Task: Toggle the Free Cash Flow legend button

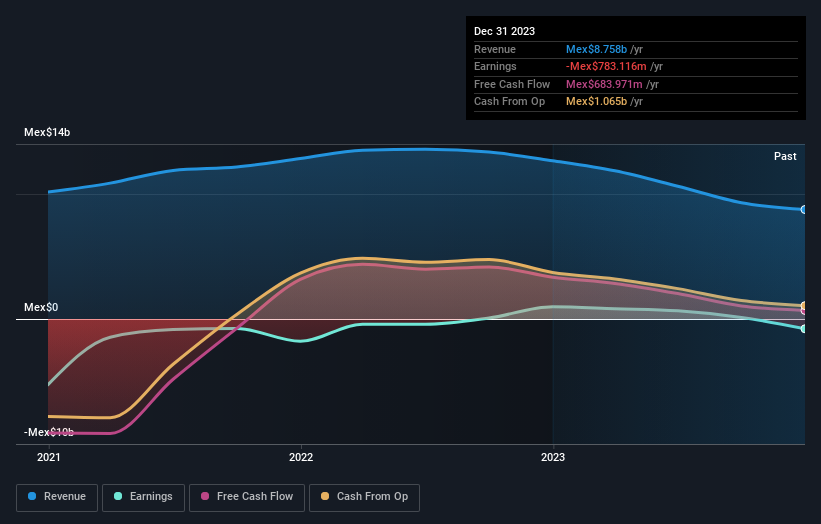Action: coord(247,497)
